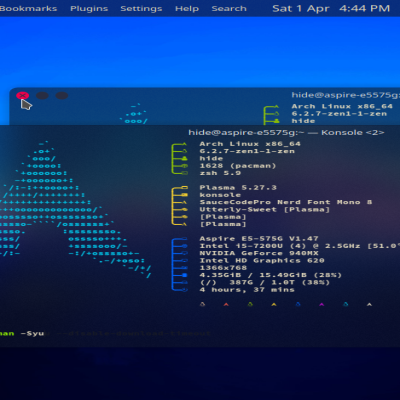Open the Help menu
Image resolution: width=400 pixels, height=400 pixels.
click(187, 9)
